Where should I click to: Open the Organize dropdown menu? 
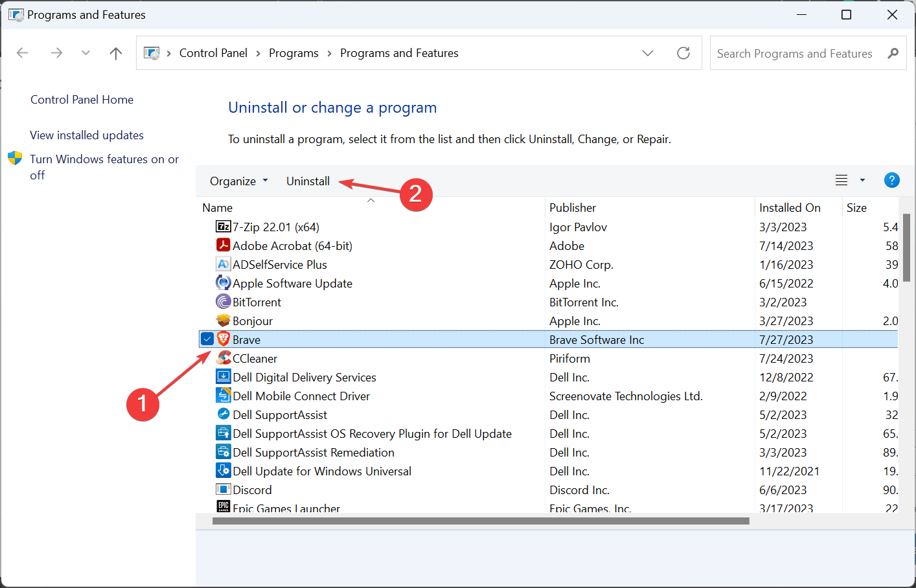(x=238, y=181)
